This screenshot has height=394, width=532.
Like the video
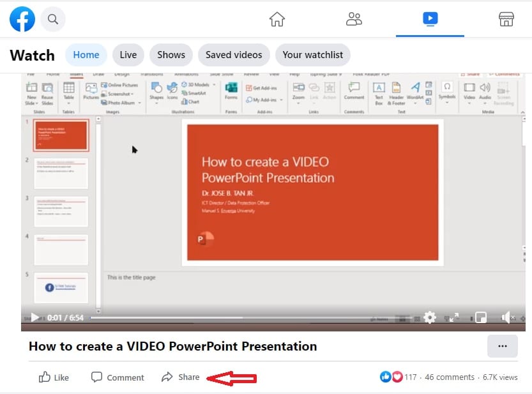click(54, 377)
